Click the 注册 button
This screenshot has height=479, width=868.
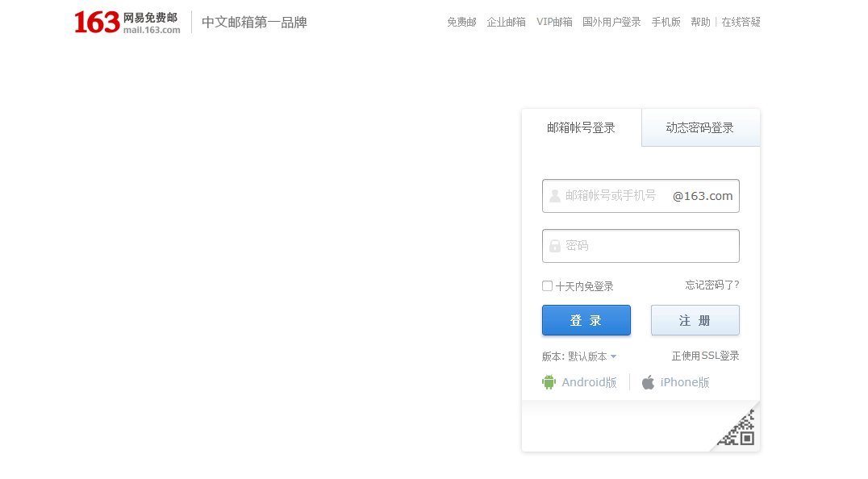pyautogui.click(x=695, y=320)
